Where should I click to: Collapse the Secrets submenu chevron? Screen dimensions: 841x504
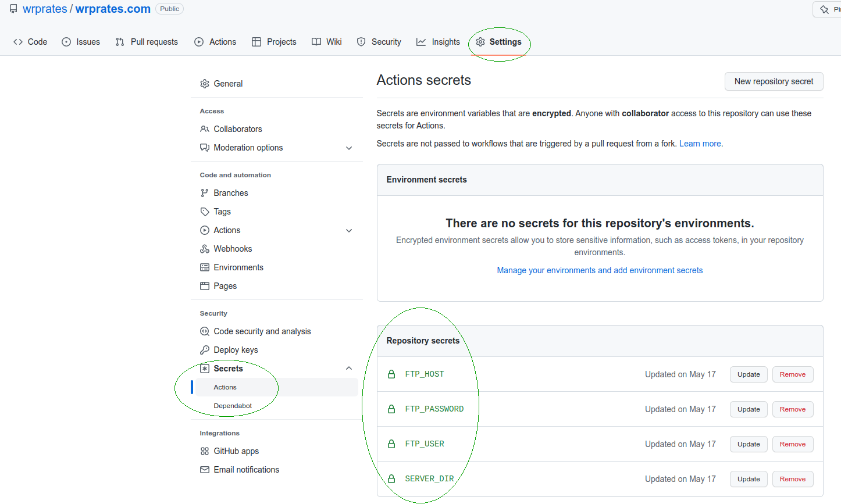point(349,368)
